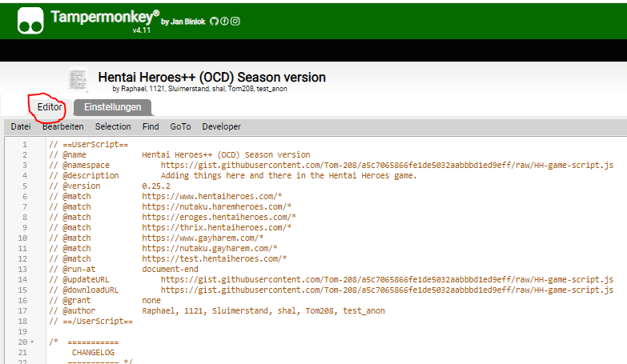Click the 'by Jan Biniok' author text

pos(183,22)
